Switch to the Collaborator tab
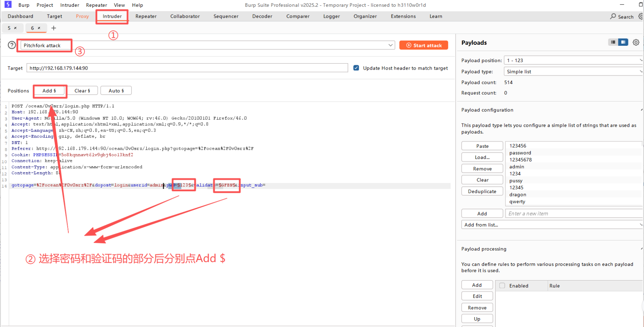Screen dimensions: 644x327 click(x=185, y=16)
